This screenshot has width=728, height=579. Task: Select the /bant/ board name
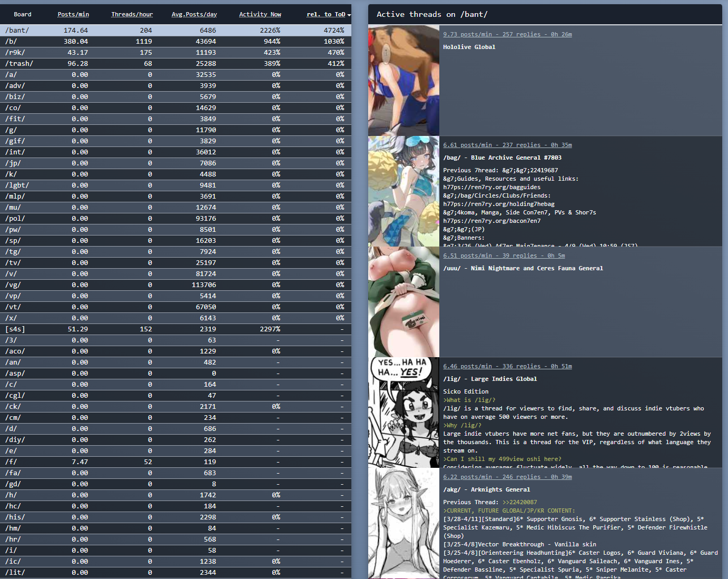pyautogui.click(x=17, y=31)
